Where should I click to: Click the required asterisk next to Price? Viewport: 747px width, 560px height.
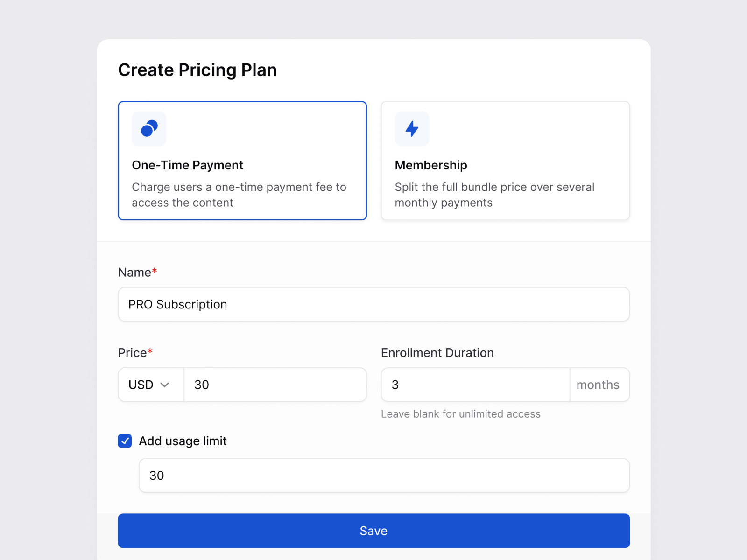151,351
